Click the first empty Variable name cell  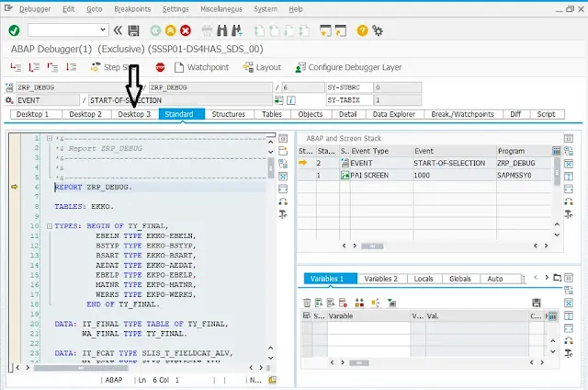point(368,328)
